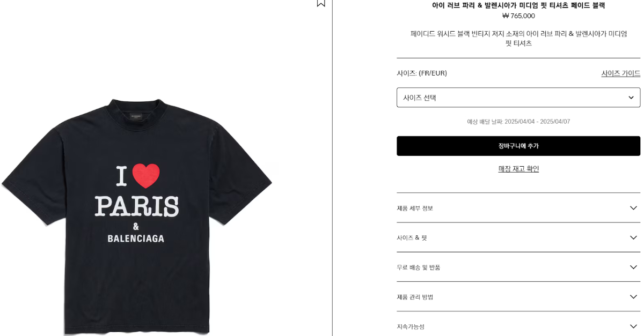This screenshot has height=336, width=644.
Task: Expand the 무료 배송 및 반품 section
Action: tap(518, 267)
